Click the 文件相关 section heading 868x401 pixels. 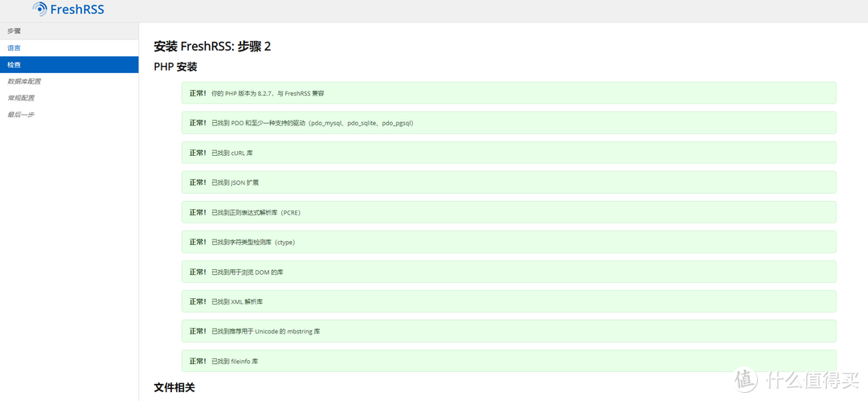click(x=174, y=387)
